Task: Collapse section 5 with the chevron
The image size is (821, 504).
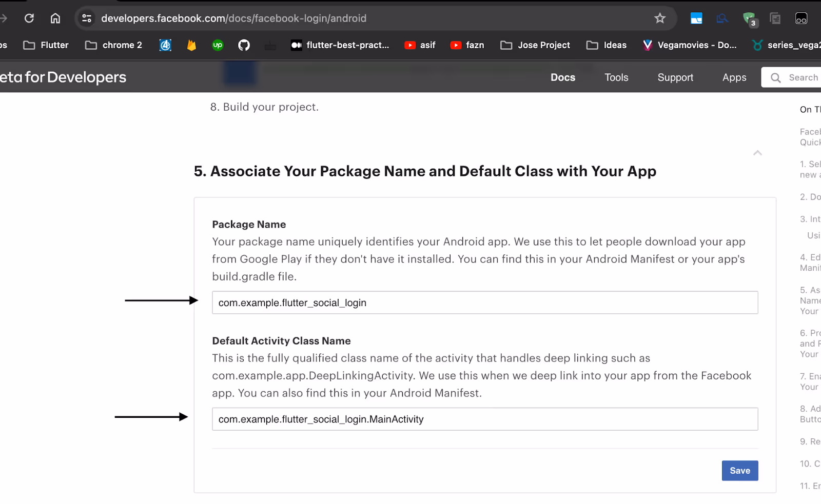Action: (x=757, y=153)
